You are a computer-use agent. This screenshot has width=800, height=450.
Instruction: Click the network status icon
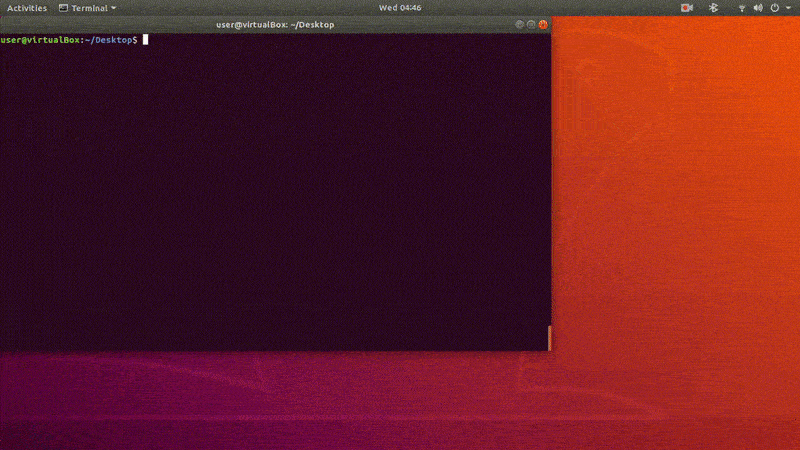coord(742,8)
